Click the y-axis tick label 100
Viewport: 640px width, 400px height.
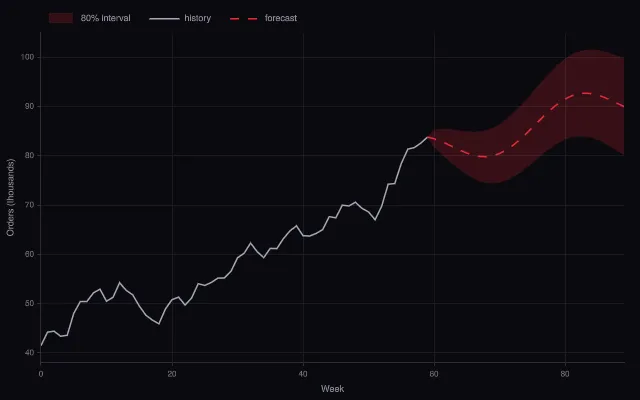click(x=27, y=57)
